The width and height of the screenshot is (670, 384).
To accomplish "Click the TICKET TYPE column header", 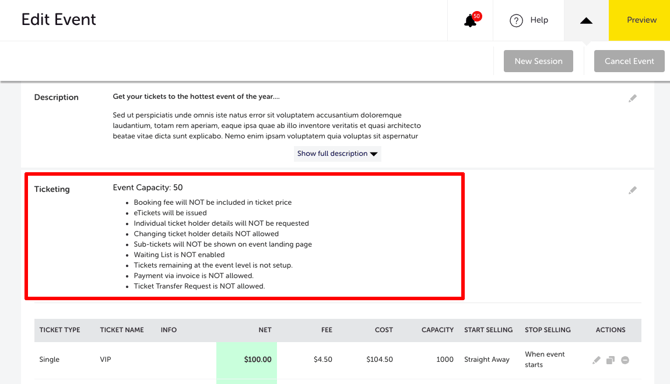I will point(60,330).
